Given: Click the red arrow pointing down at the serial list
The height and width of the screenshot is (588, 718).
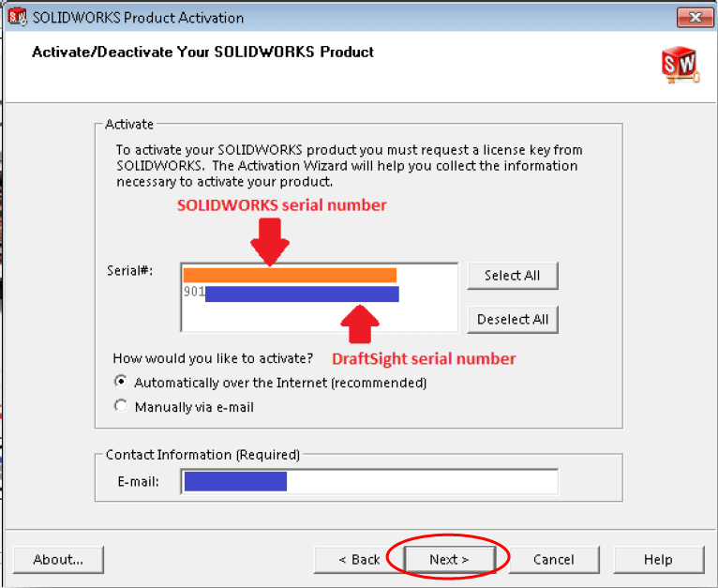Looking at the screenshot, I should pyautogui.click(x=269, y=244).
